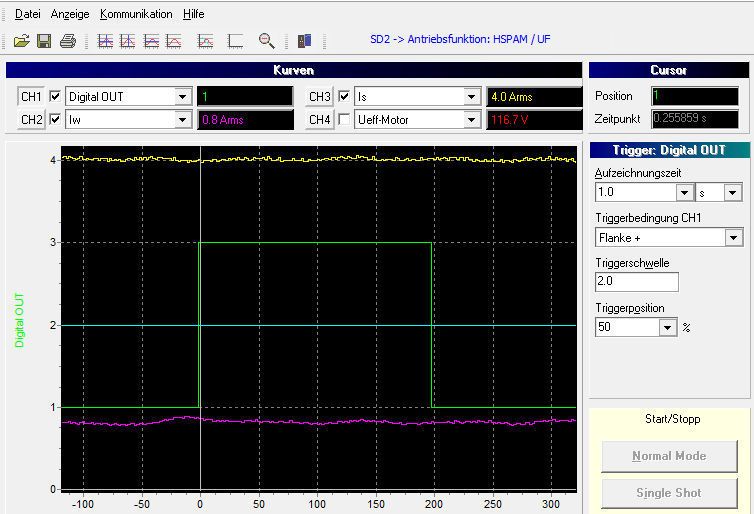Expand the Aufzeichnungszeit 1.0 value dropdown
This screenshot has height=514, width=754.
[x=684, y=193]
